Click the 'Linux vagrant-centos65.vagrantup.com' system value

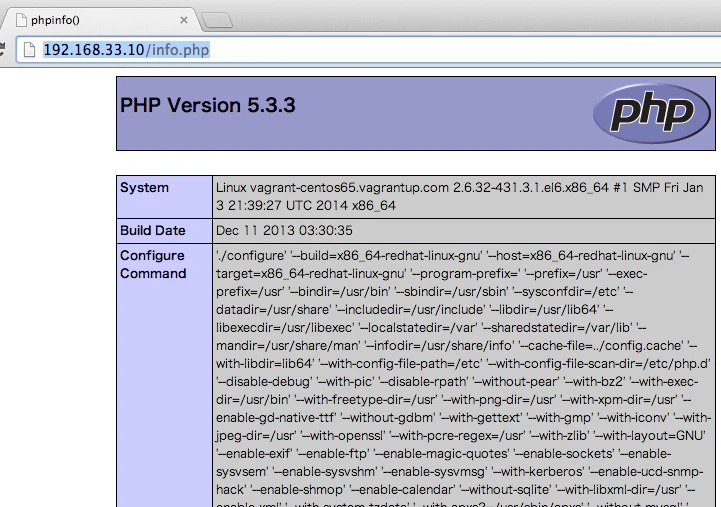point(460,196)
